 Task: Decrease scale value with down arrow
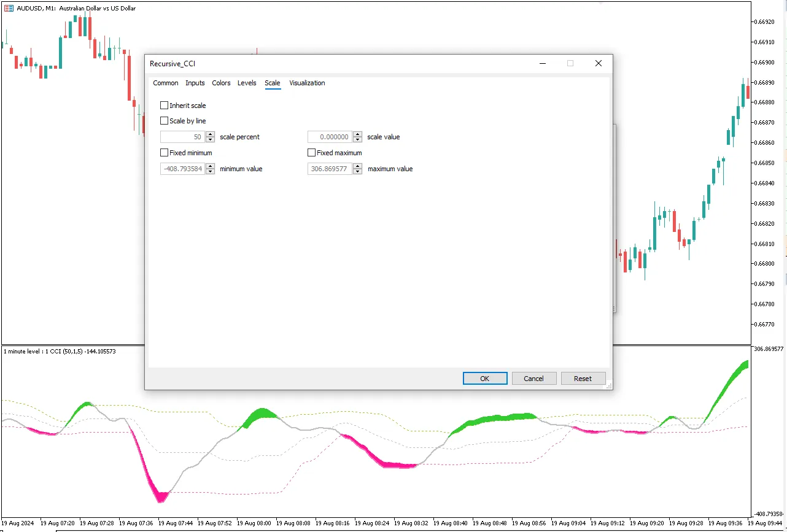point(358,140)
